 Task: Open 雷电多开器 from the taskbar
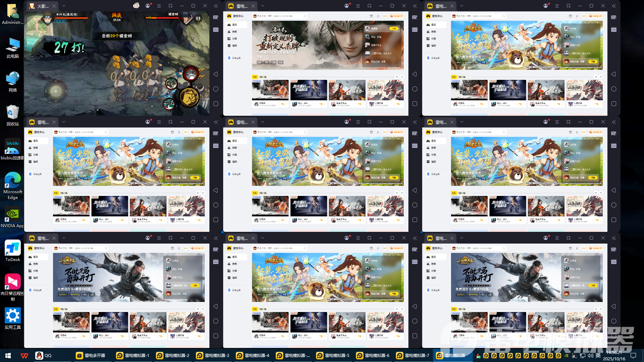(x=91, y=356)
